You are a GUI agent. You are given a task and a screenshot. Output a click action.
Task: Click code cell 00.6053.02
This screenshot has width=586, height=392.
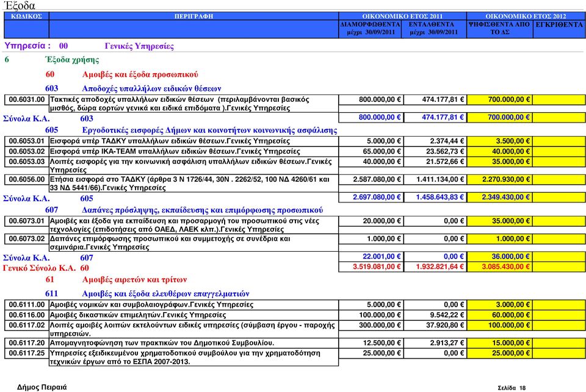click(x=26, y=151)
